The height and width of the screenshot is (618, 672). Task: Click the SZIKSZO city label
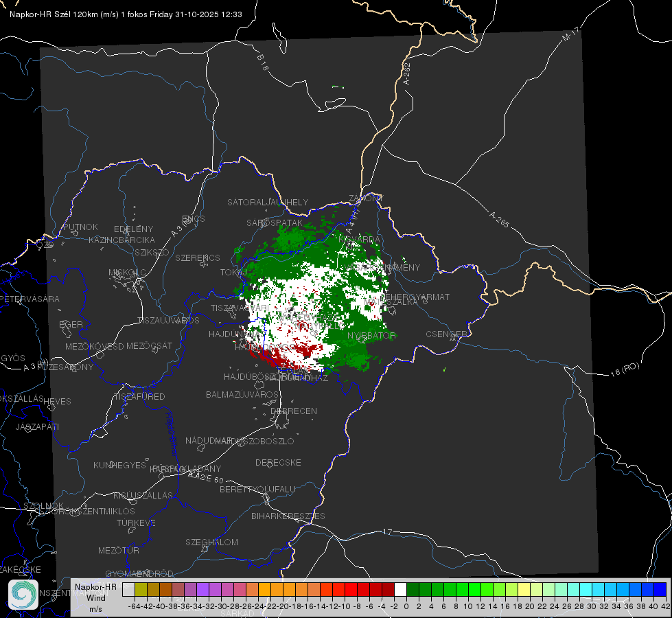(x=152, y=252)
